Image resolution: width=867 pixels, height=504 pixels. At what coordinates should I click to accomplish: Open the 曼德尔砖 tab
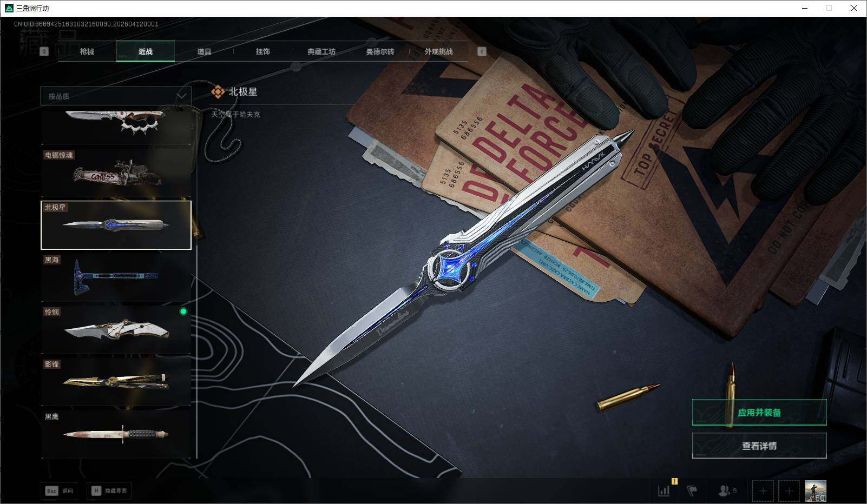pyautogui.click(x=380, y=51)
